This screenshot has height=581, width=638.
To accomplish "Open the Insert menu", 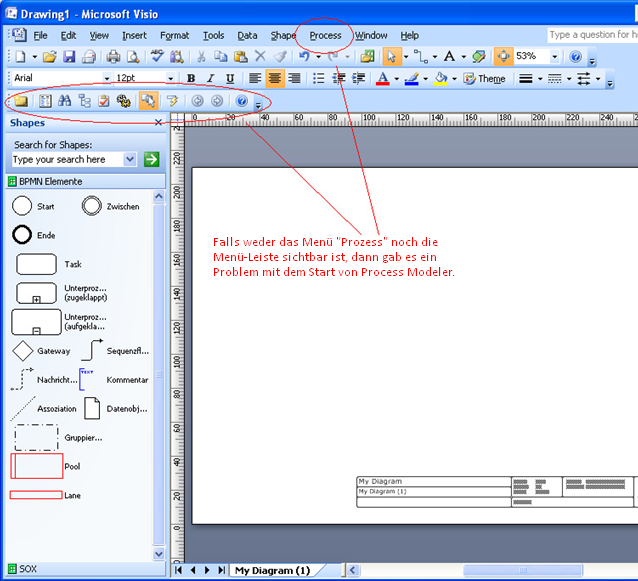I will click(x=134, y=36).
